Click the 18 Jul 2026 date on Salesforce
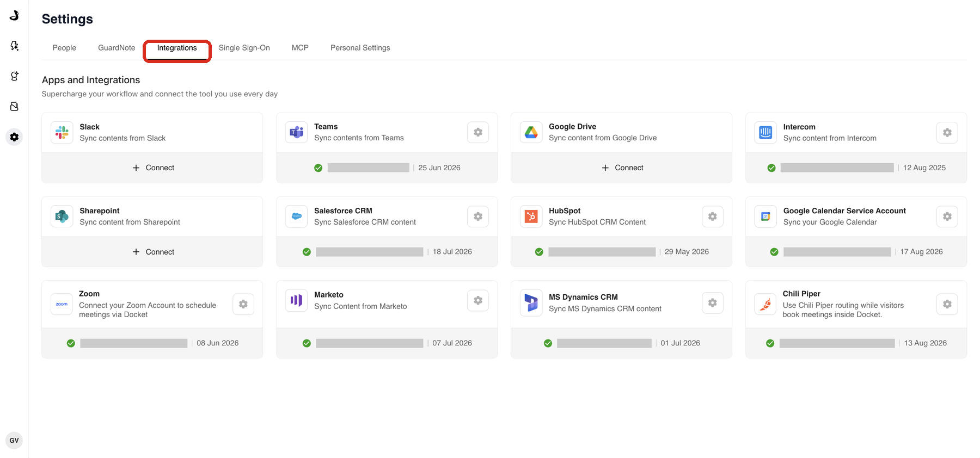Screen dimensions: 980x458 pos(452,251)
